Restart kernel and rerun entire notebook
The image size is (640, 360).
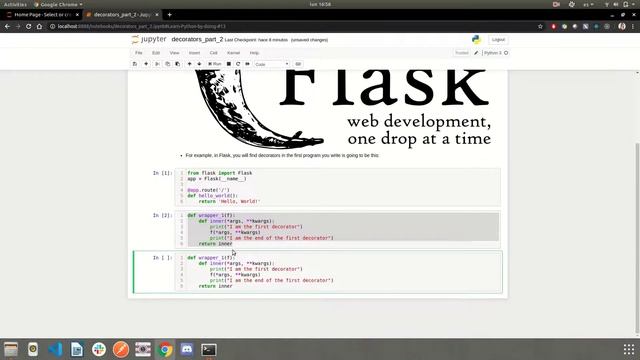point(247,64)
